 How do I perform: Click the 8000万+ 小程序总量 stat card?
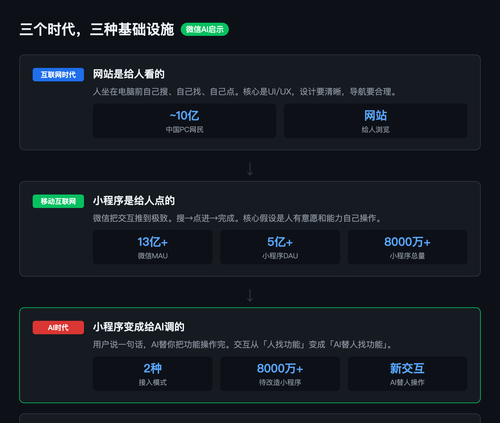[407, 247]
